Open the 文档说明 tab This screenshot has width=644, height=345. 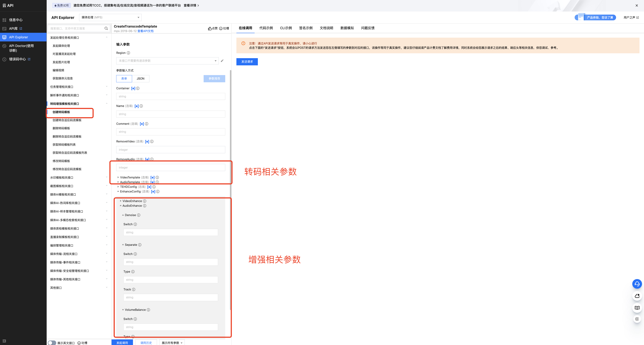coord(326,28)
